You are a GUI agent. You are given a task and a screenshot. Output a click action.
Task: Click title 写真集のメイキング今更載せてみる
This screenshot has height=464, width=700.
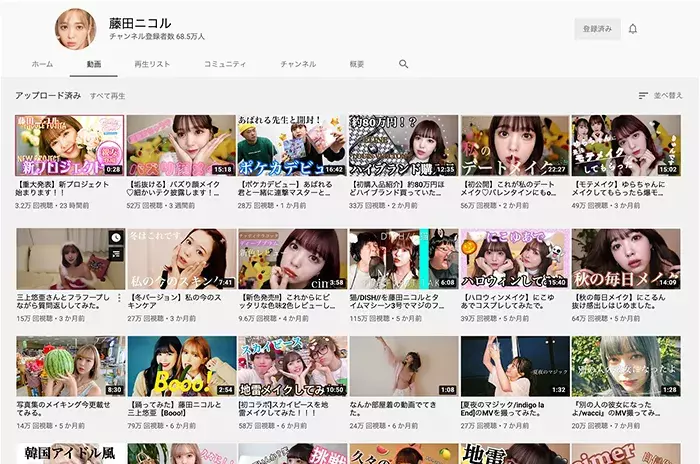(63, 409)
